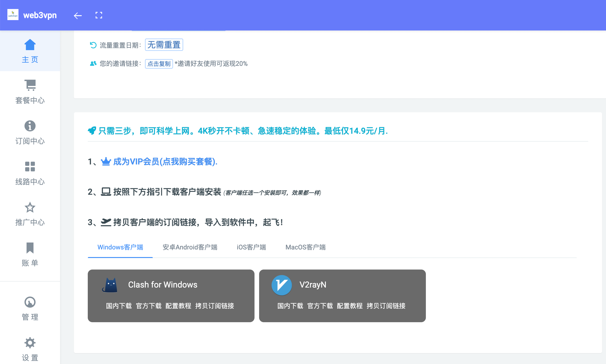Click the 无需重置 badge

pos(164,45)
